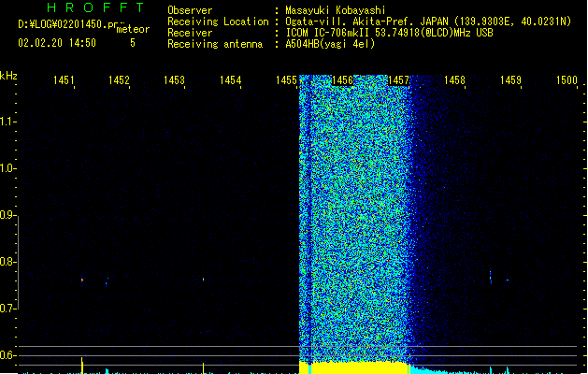Screen dimensions: 588x374
Task: Click the HROFFT title text
Action: [95, 7]
